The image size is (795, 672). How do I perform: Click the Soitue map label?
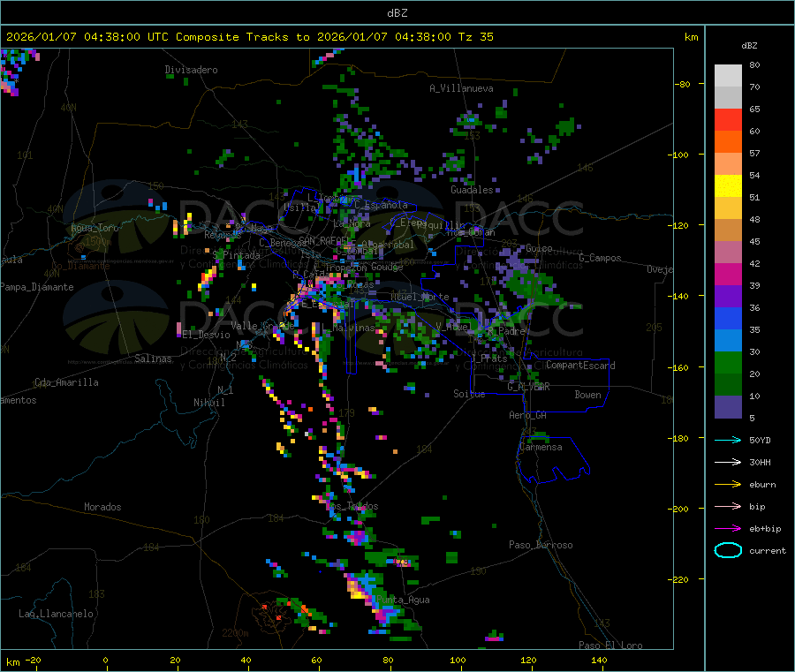tap(469, 393)
